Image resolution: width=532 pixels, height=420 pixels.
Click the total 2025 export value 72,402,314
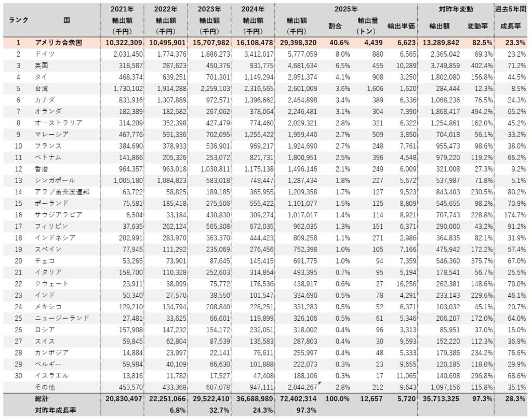point(298,398)
